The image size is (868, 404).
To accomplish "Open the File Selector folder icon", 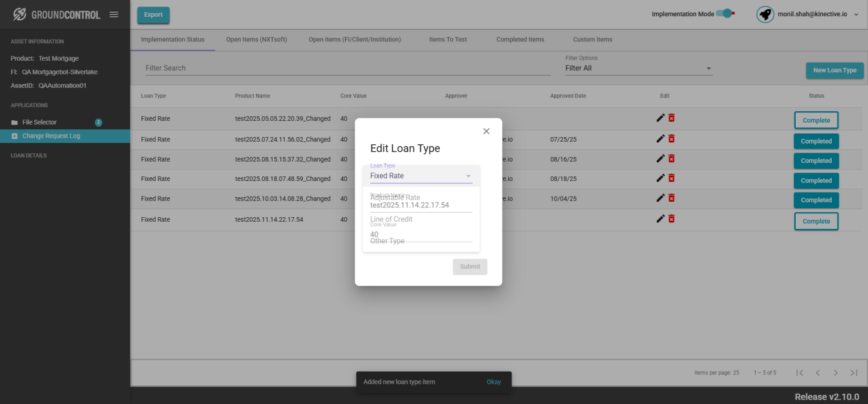I will [14, 122].
